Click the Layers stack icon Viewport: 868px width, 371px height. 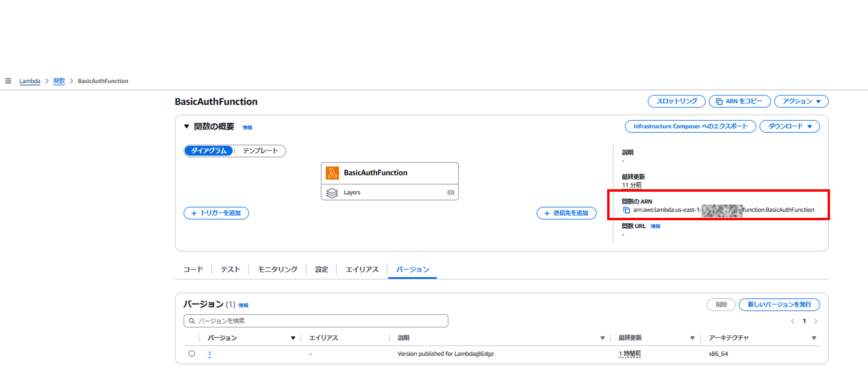tap(332, 193)
